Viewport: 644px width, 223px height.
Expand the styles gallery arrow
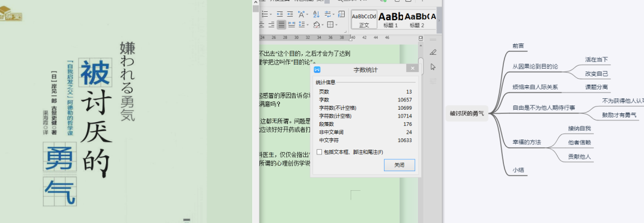tap(439, 20)
